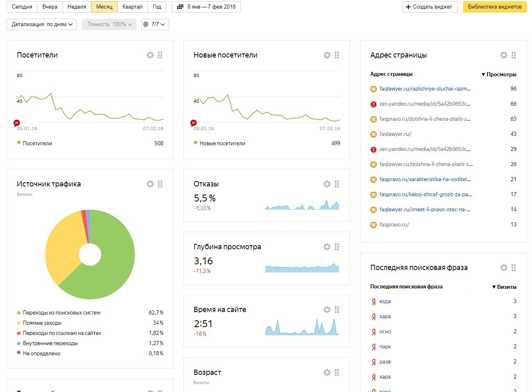This screenshot has width=532, height=392.
Task: Open gear settings of Последняя поисковая фраза widget
Action: point(504,268)
